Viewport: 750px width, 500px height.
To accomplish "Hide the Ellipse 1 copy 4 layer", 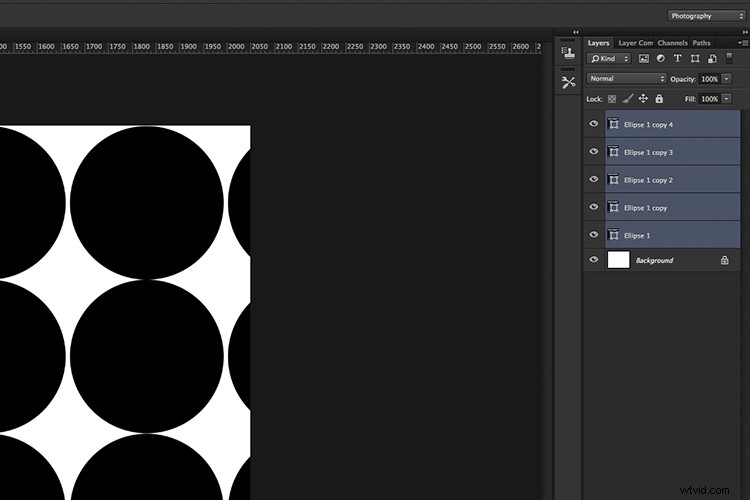I will pyautogui.click(x=594, y=124).
